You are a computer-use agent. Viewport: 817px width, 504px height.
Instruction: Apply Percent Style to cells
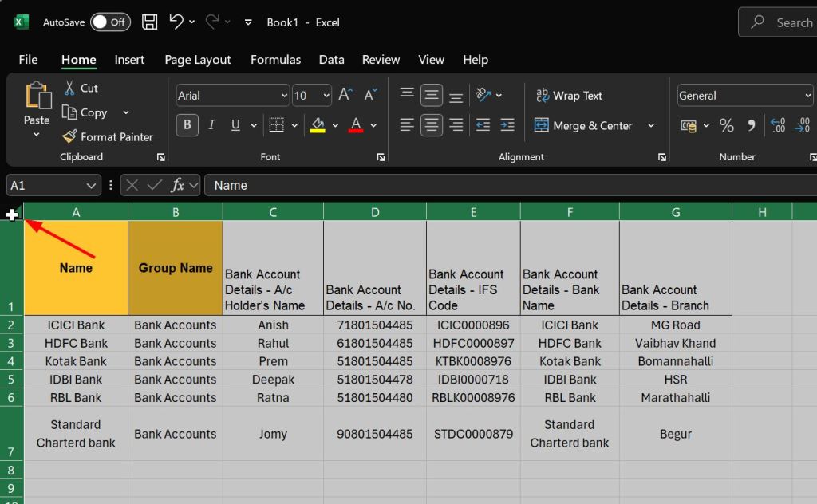[x=726, y=125]
